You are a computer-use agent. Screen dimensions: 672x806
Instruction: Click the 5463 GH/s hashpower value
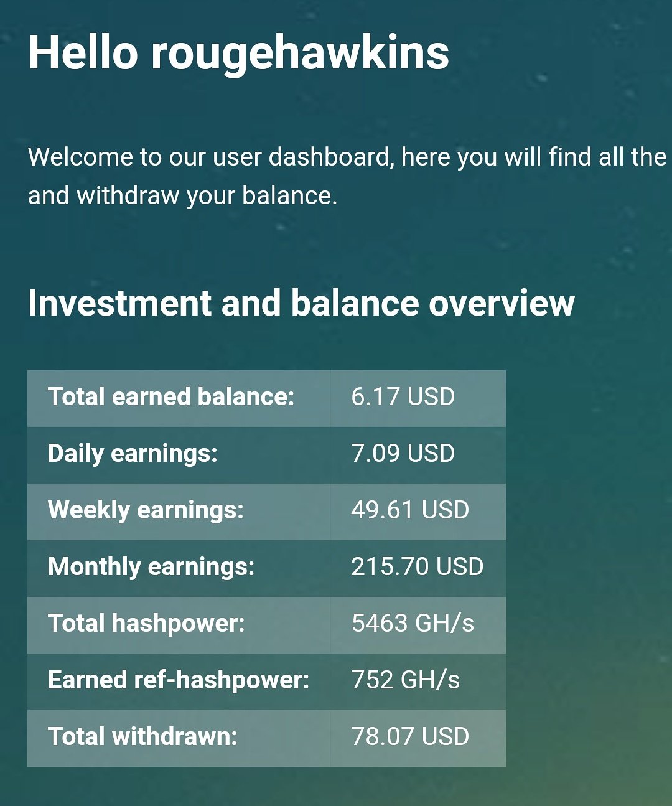click(413, 623)
